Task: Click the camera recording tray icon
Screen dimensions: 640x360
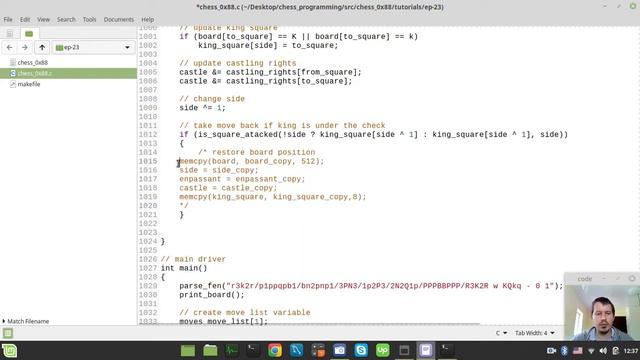Action: coord(551,351)
